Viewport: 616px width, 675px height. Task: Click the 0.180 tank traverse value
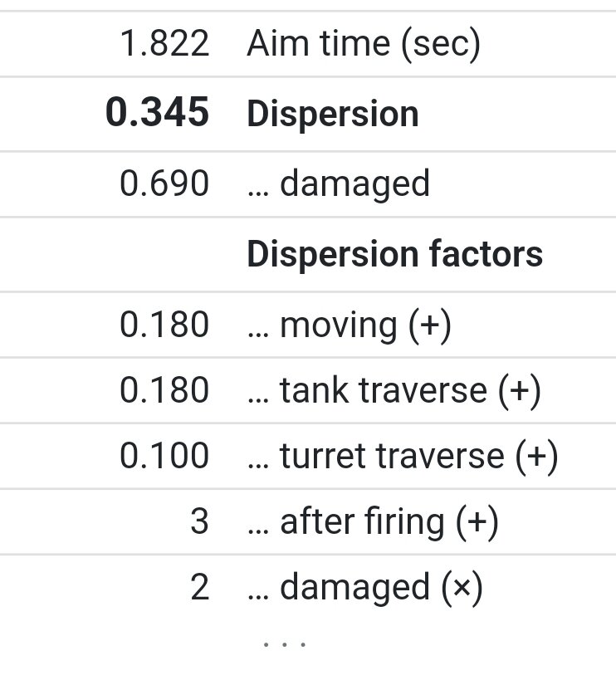click(x=164, y=390)
